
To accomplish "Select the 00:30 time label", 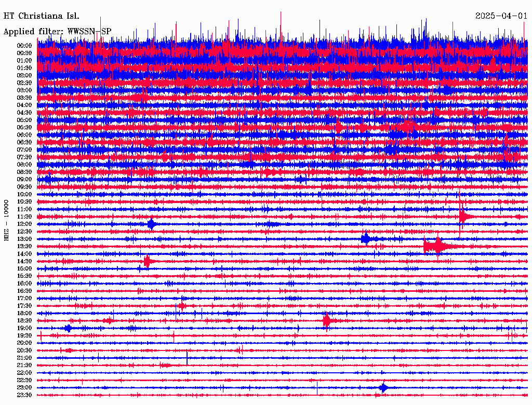I will (24, 53).
